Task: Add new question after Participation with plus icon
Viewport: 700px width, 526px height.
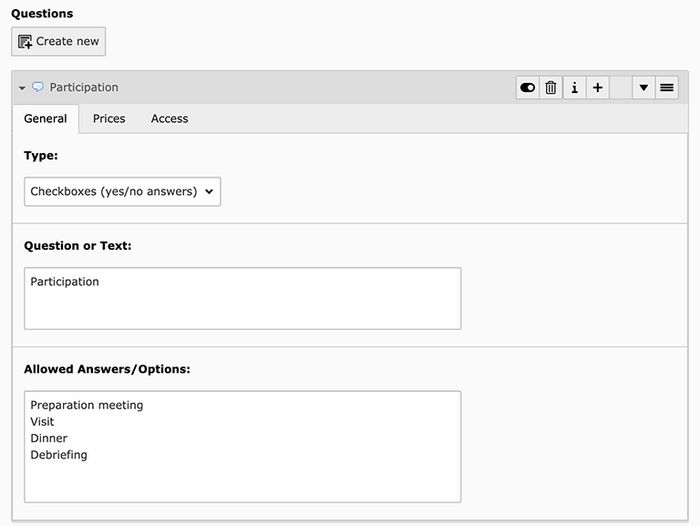Action: pyautogui.click(x=597, y=88)
